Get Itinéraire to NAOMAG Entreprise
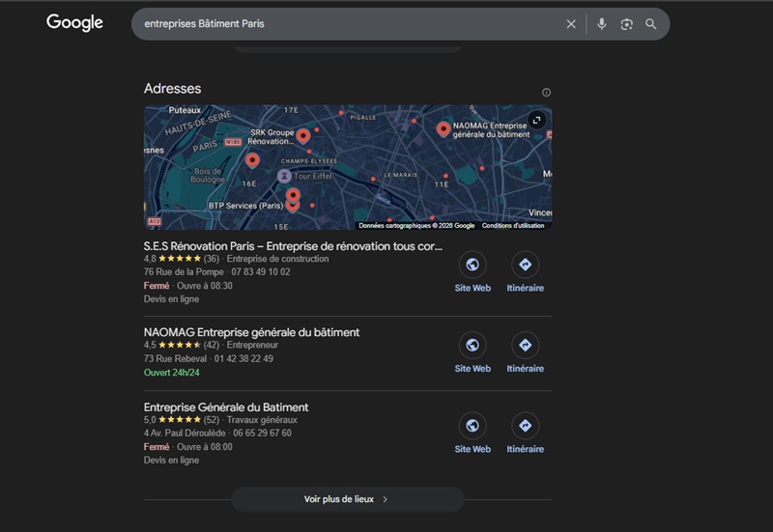The height and width of the screenshot is (532, 773). click(525, 352)
